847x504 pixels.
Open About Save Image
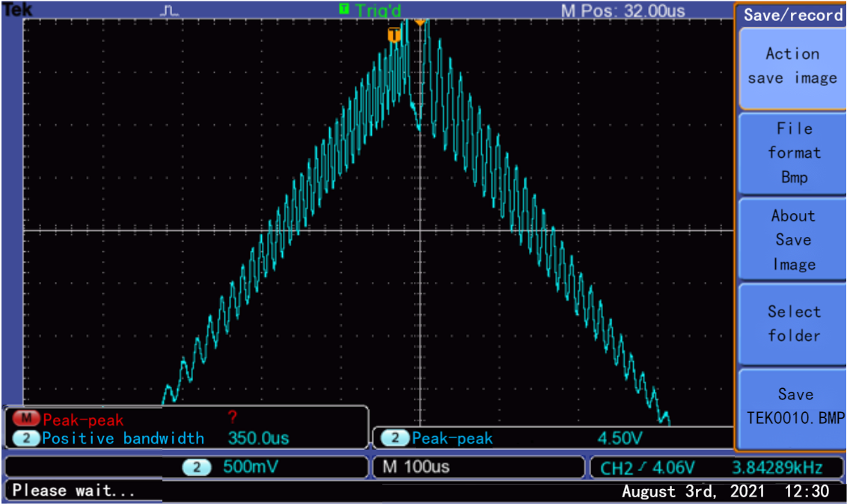pyautogui.click(x=793, y=239)
